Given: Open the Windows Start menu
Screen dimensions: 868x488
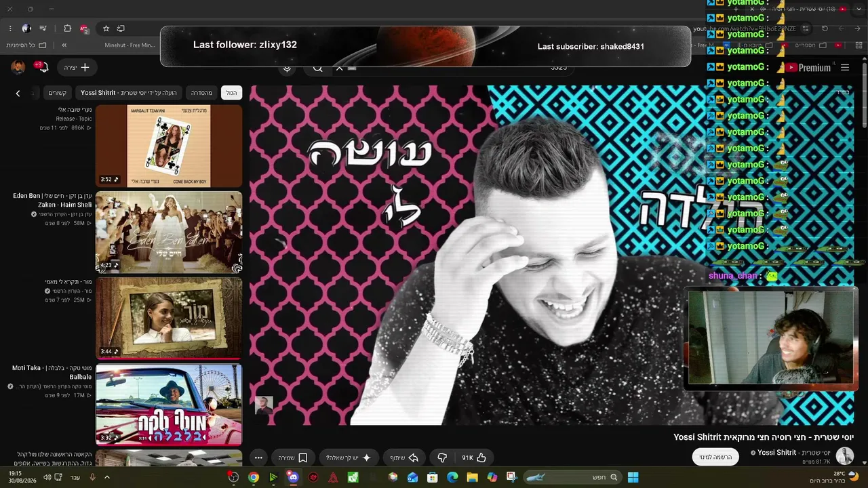Looking at the screenshot, I should pyautogui.click(x=633, y=477).
